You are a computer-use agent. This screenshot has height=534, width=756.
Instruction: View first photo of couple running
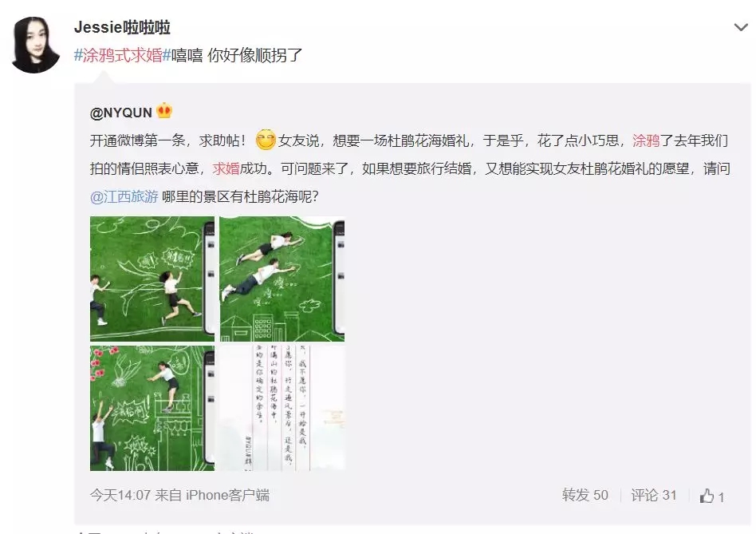coord(152,279)
